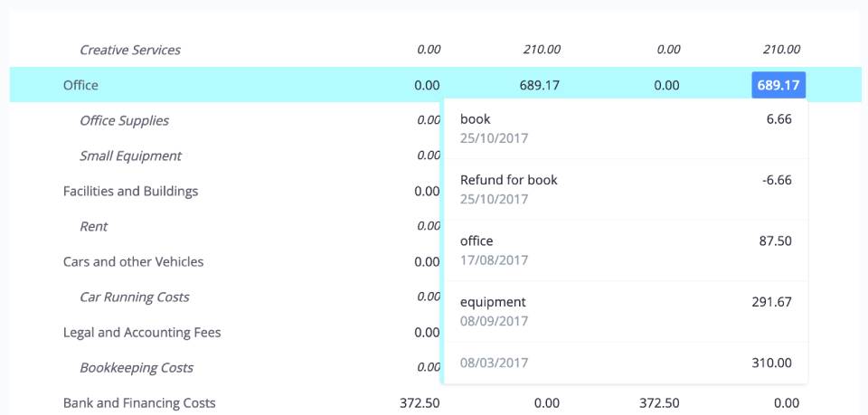868x415 pixels.
Task: Click the Legal and Accounting Fees category
Action: [x=142, y=333]
